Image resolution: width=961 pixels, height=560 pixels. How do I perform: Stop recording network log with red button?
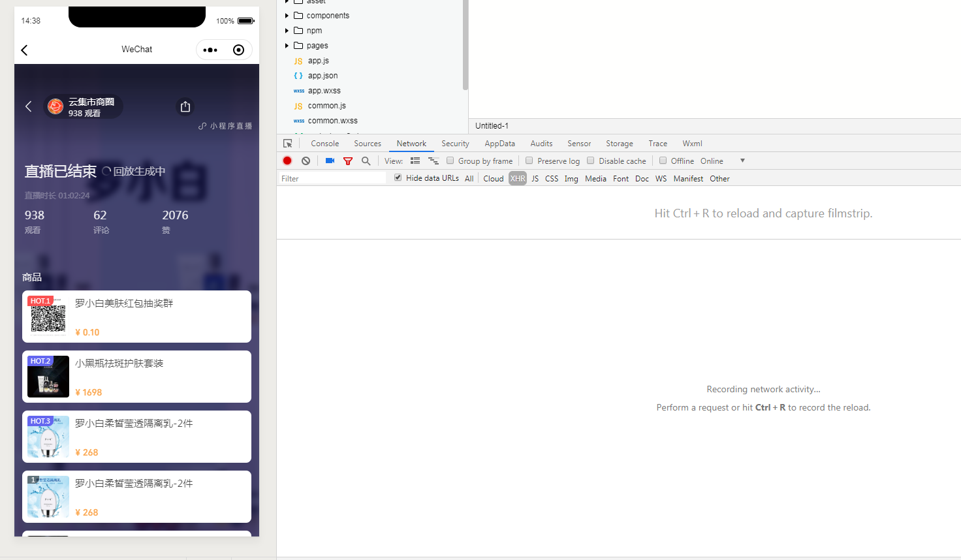click(287, 161)
